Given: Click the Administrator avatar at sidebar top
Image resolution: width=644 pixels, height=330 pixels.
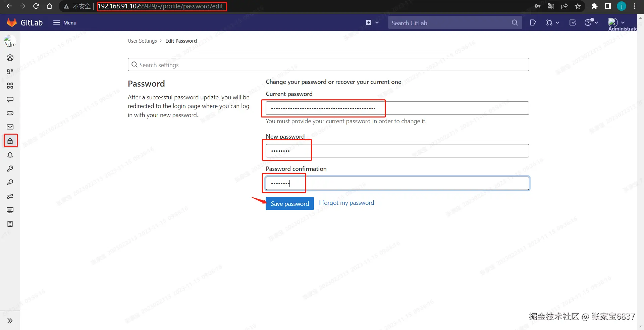Looking at the screenshot, I should point(10,41).
